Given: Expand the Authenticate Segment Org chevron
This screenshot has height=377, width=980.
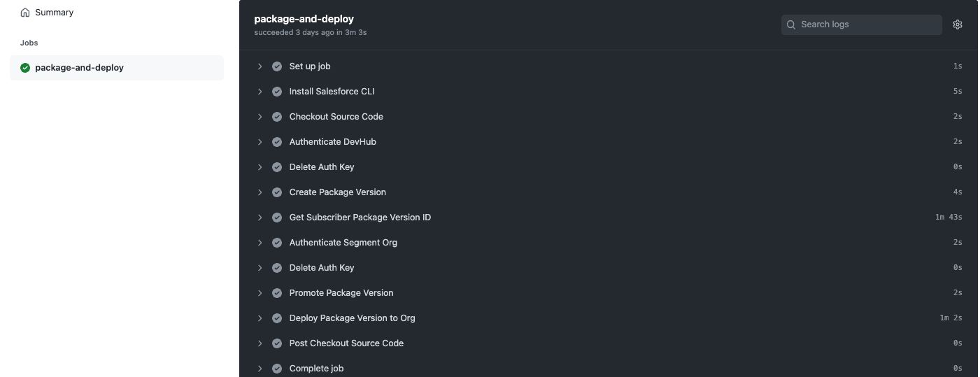Looking at the screenshot, I should pos(260,243).
